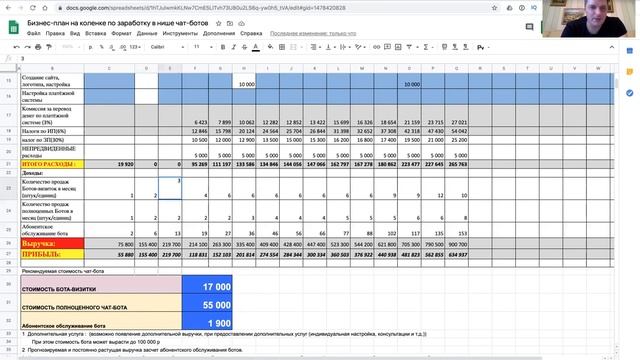Select the 17 000 price cell

point(207,284)
